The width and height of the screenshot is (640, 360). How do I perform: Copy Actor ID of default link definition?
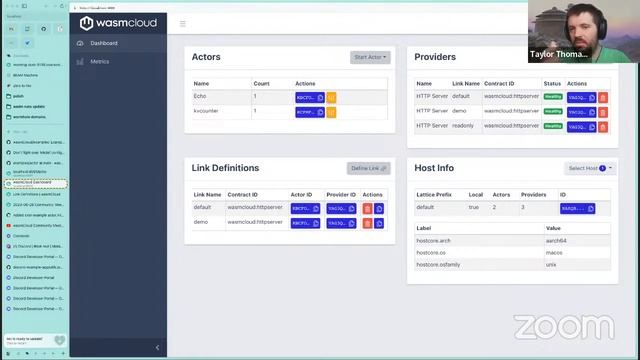click(x=305, y=209)
